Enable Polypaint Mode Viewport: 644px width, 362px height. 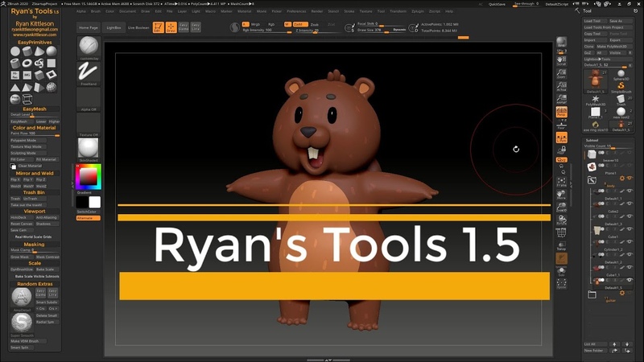click(x=28, y=140)
